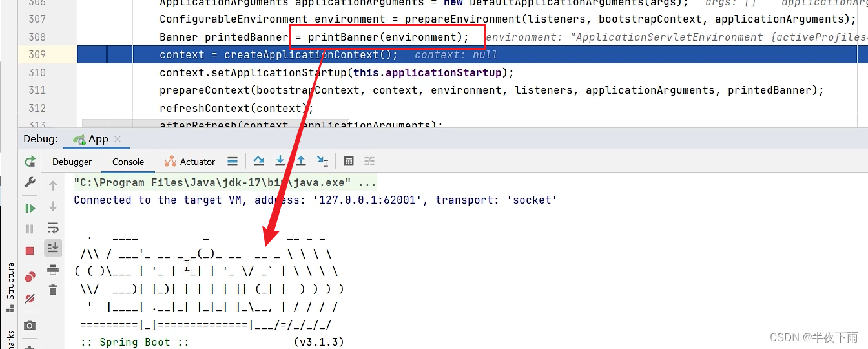
Task: Click the prepareContext code line
Action: coord(492,90)
